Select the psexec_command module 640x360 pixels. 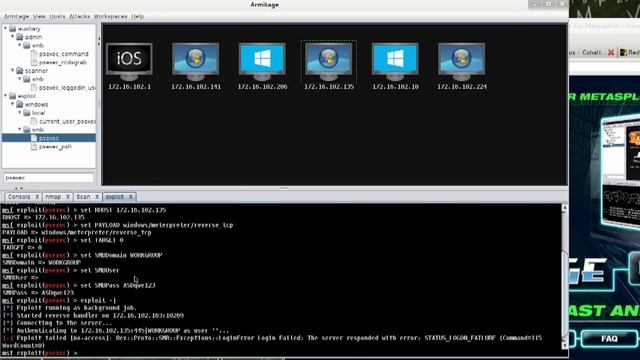coord(64,54)
